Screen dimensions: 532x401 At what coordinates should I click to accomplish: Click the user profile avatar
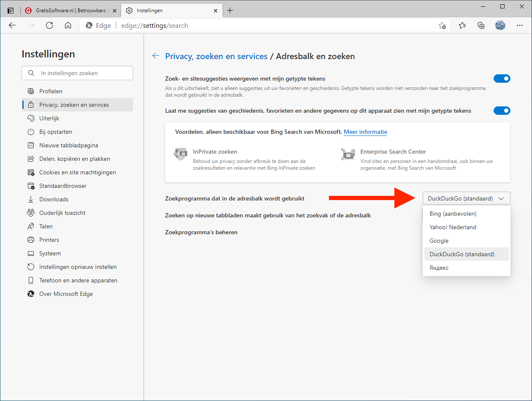[500, 25]
